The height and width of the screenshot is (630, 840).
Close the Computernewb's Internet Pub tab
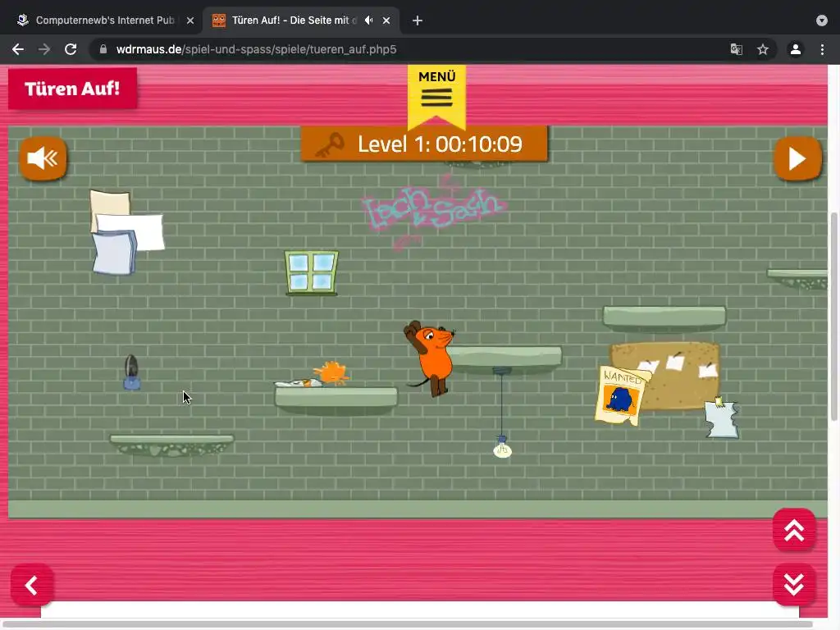[x=190, y=21]
